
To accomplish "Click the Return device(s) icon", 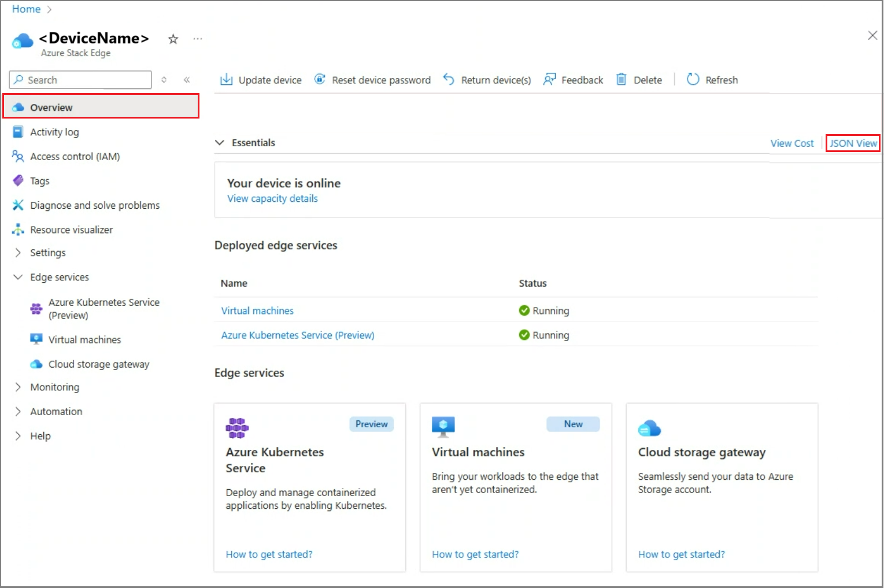I will [x=449, y=79].
